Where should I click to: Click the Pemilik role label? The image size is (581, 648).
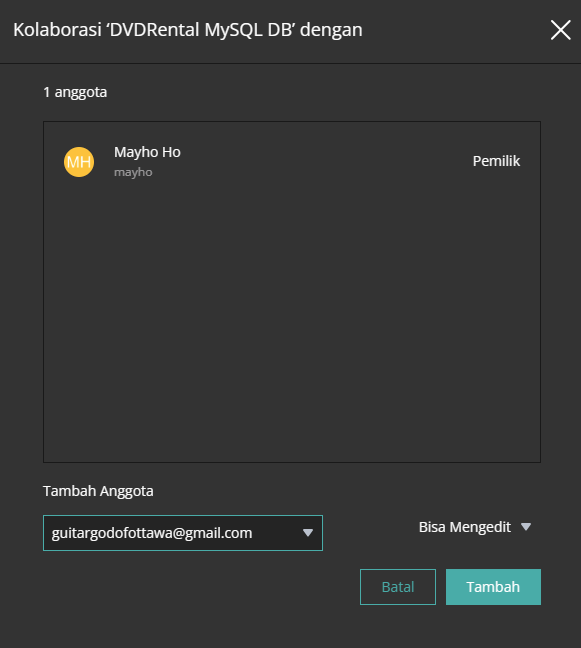point(496,161)
